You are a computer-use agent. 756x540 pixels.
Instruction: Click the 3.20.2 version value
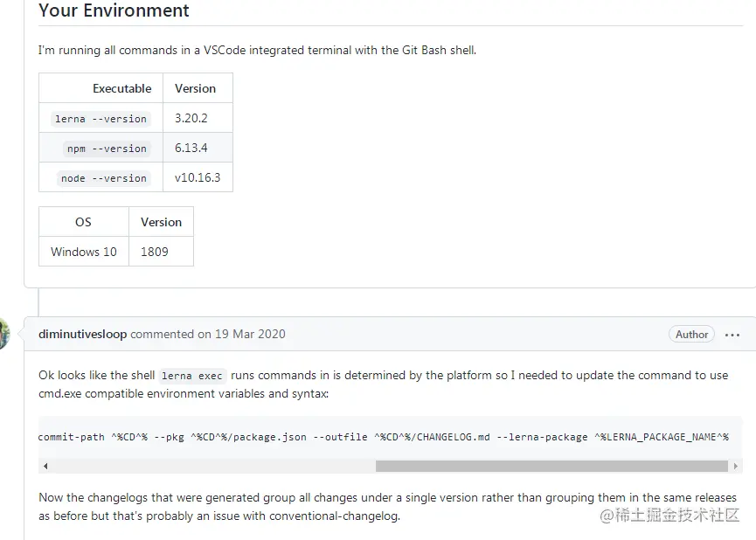click(x=191, y=118)
